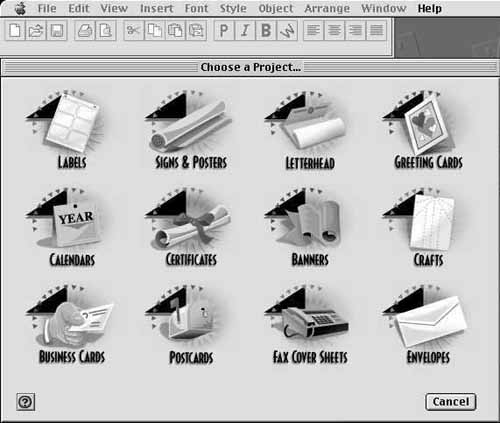Toggle Bold text style in toolbar
This screenshot has height=423, width=500.
pos(266,31)
